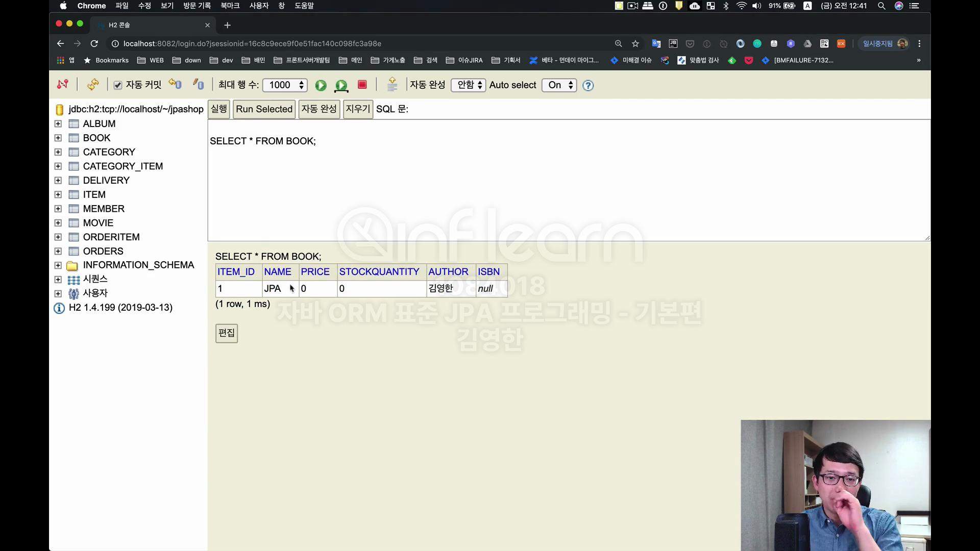Screen dimensions: 980x551
Task: Open the command history icon
Action: tap(392, 85)
